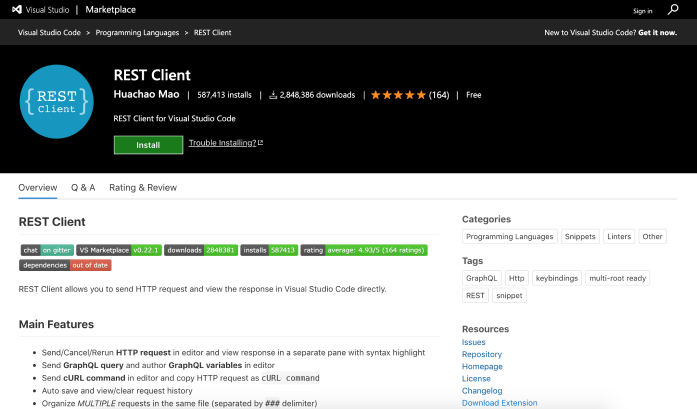The image size is (697, 409).
Task: Click the chat on gitter badge
Action: pyautogui.click(x=47, y=250)
